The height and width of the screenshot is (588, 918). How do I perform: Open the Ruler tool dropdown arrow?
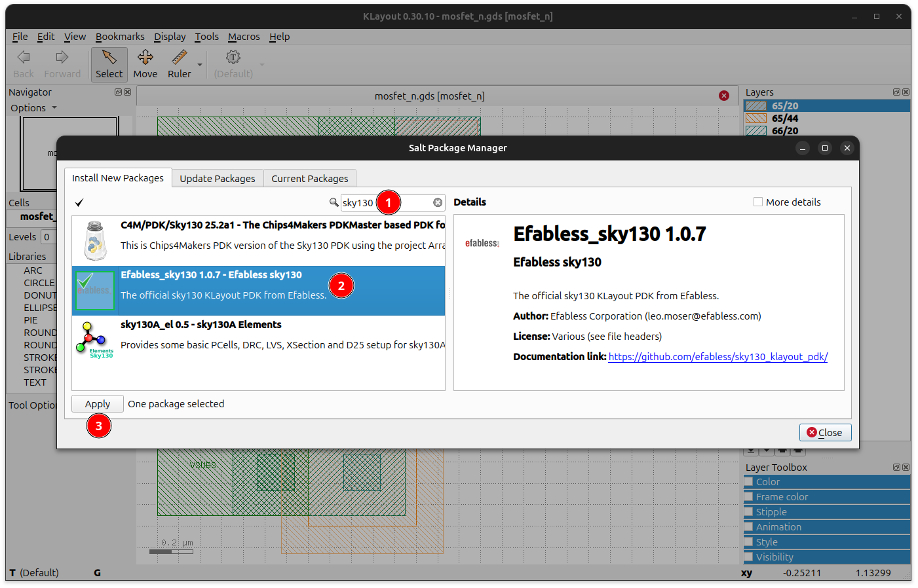[200, 65]
